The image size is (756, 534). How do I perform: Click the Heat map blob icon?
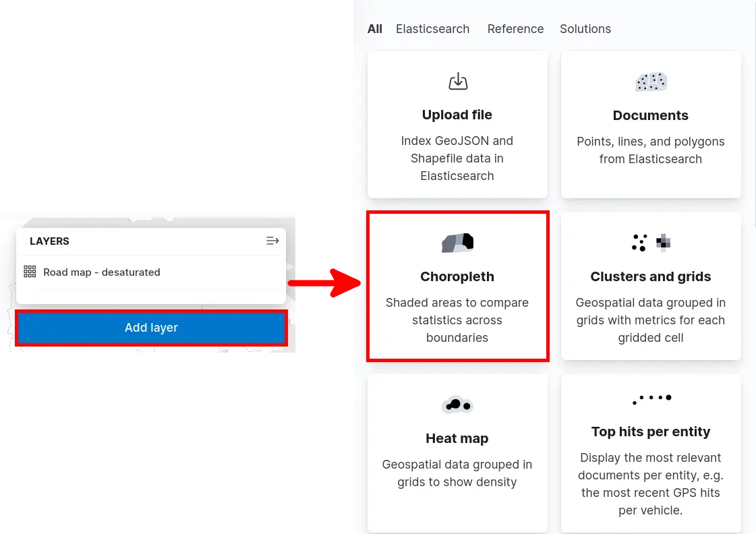(x=457, y=405)
